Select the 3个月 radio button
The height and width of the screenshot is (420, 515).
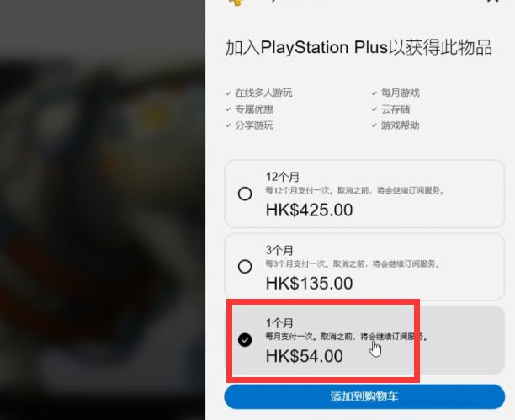[245, 267]
